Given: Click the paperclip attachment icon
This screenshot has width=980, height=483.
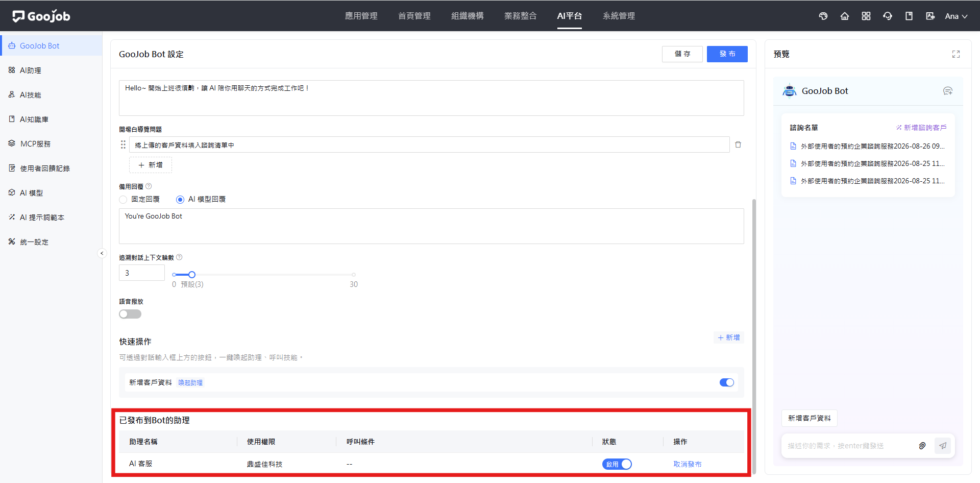Looking at the screenshot, I should click(922, 446).
